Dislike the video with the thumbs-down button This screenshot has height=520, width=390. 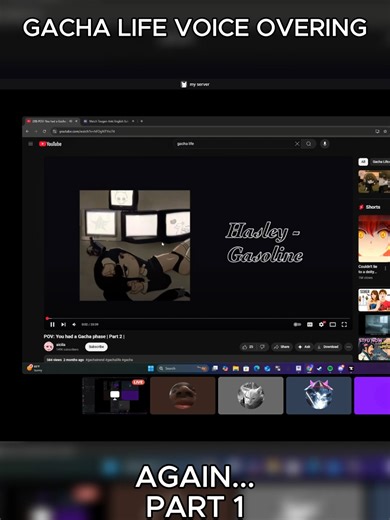coord(263,347)
